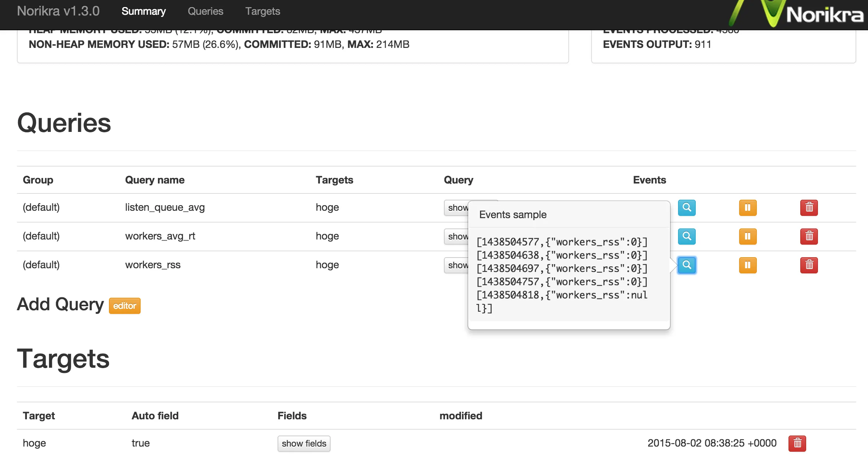This screenshot has height=465, width=868.
Task: Go to Summary in the navbar
Action: tap(144, 11)
